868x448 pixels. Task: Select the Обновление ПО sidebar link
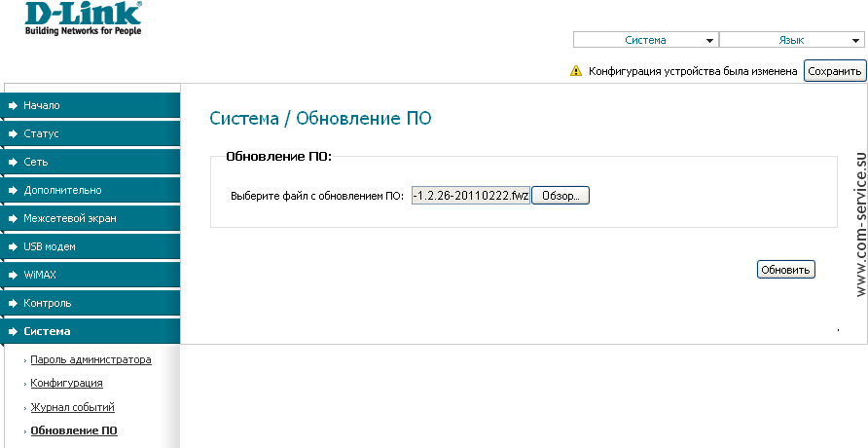(x=74, y=430)
